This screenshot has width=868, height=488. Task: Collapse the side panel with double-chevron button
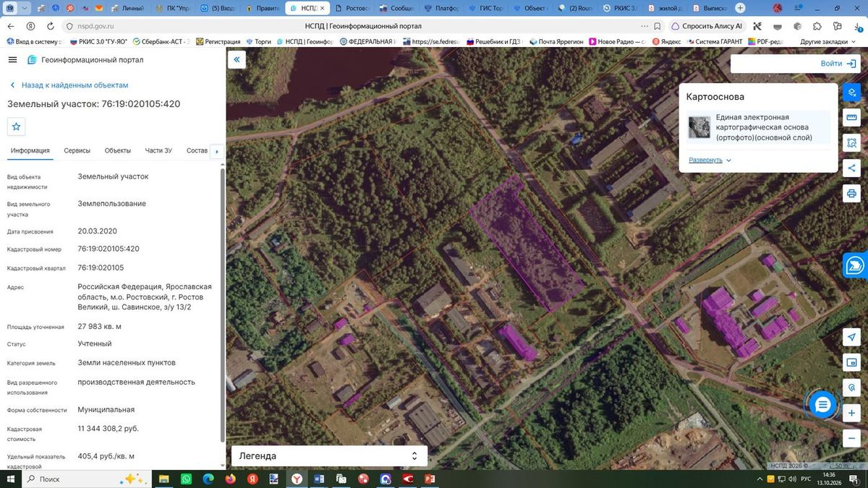click(236, 60)
